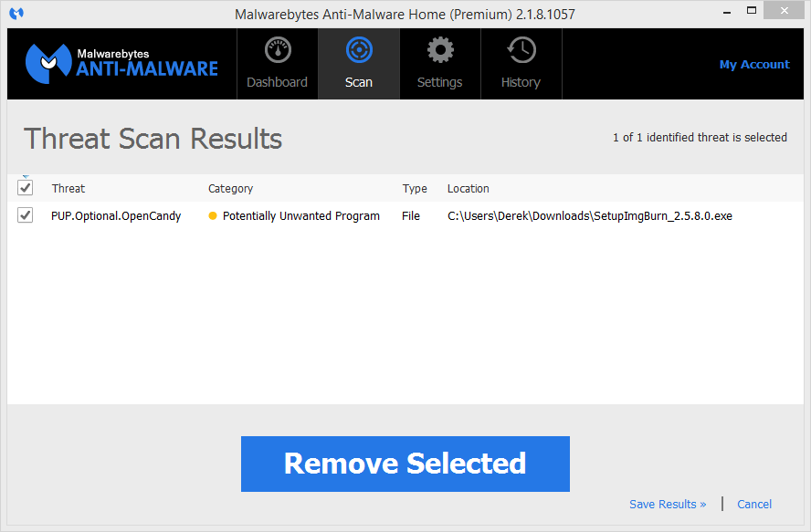Image resolution: width=811 pixels, height=532 pixels.
Task: Open the My Account page
Action: [754, 64]
